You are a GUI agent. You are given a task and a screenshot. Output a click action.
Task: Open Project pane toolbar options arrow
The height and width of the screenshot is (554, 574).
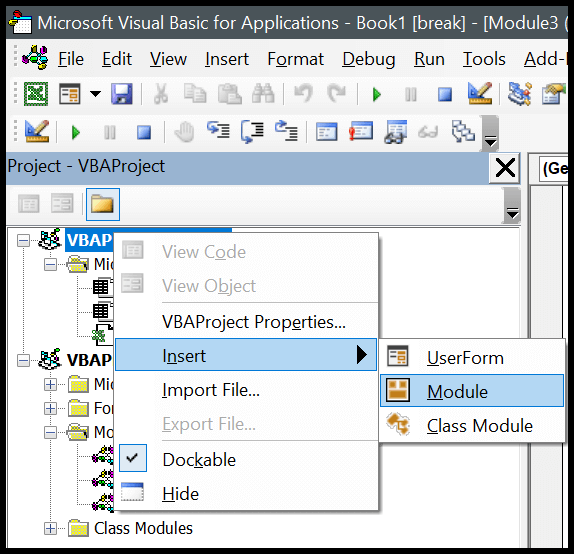512,205
